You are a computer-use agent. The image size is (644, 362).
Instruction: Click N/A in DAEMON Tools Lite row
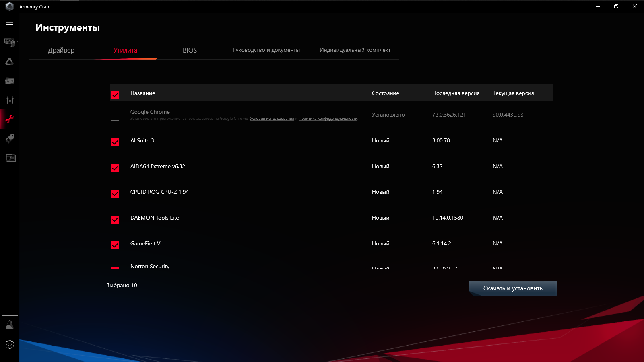(497, 218)
